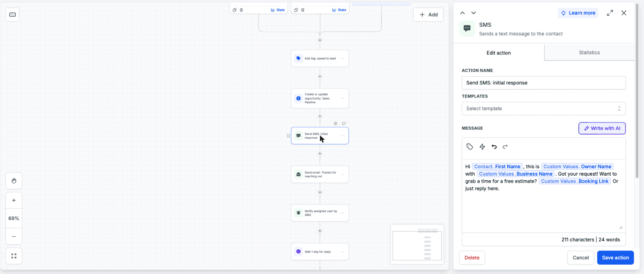Open the comment icon above Send SMS node
The height and width of the screenshot is (274, 644).
point(344,123)
